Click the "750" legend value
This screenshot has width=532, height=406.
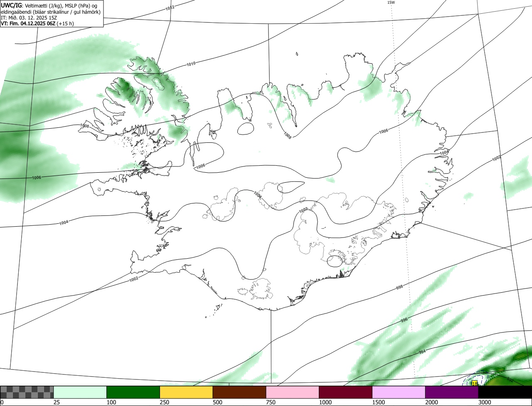coord(271,402)
